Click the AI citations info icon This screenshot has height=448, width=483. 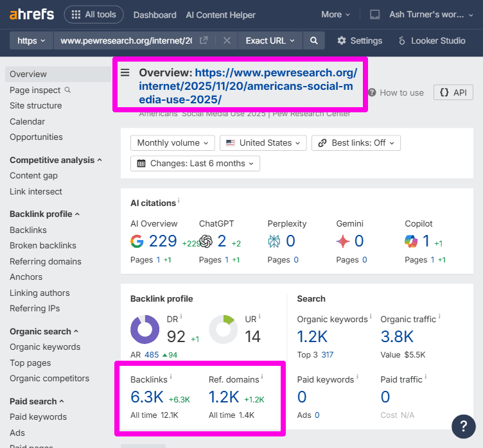point(179,200)
